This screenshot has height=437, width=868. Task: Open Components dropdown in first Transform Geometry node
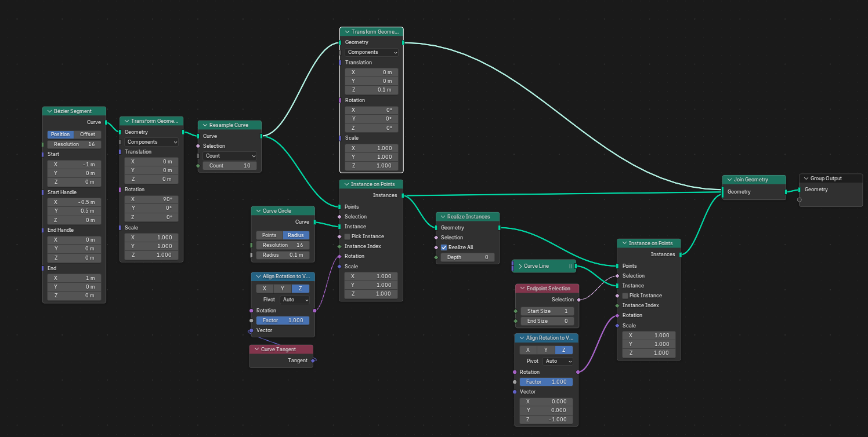pyautogui.click(x=151, y=142)
